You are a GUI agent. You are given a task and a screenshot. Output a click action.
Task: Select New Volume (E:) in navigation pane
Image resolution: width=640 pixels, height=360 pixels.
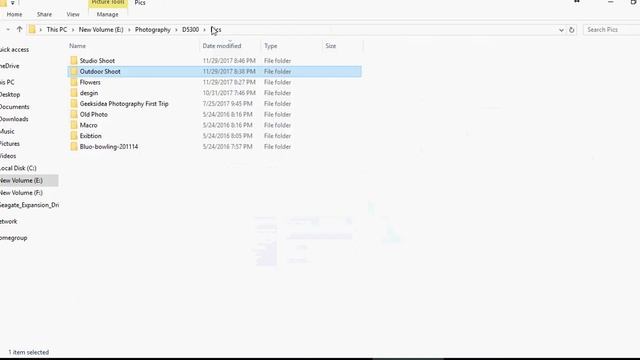(21, 180)
